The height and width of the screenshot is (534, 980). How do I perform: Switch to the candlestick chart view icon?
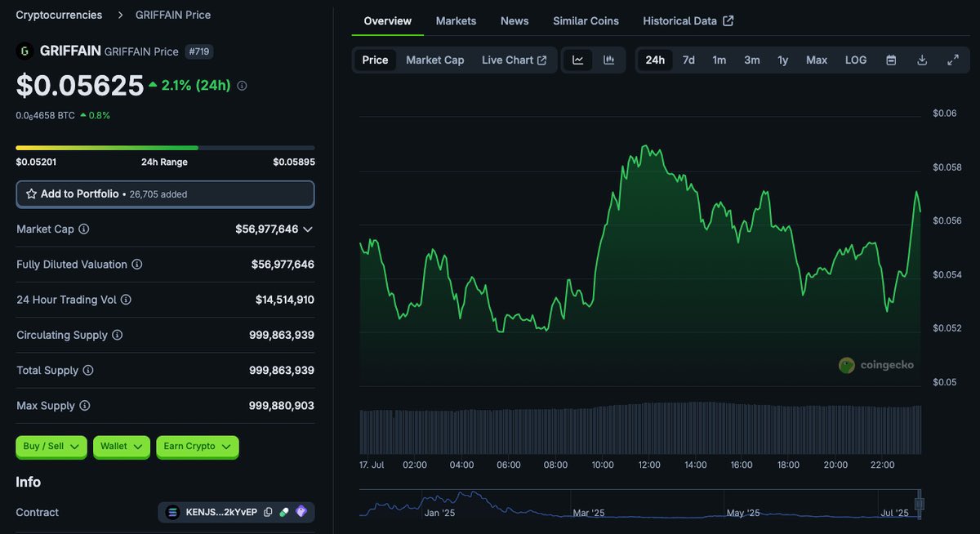pos(608,60)
